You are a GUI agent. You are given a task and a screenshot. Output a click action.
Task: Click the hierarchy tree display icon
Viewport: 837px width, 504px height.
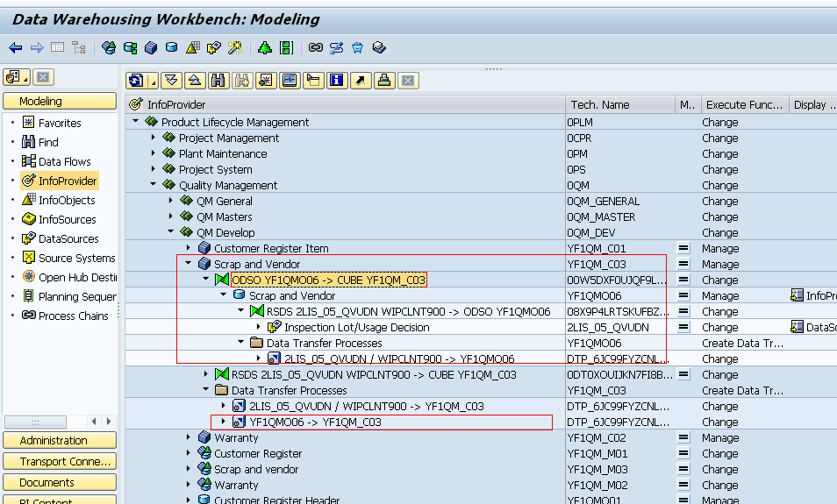(x=79, y=48)
